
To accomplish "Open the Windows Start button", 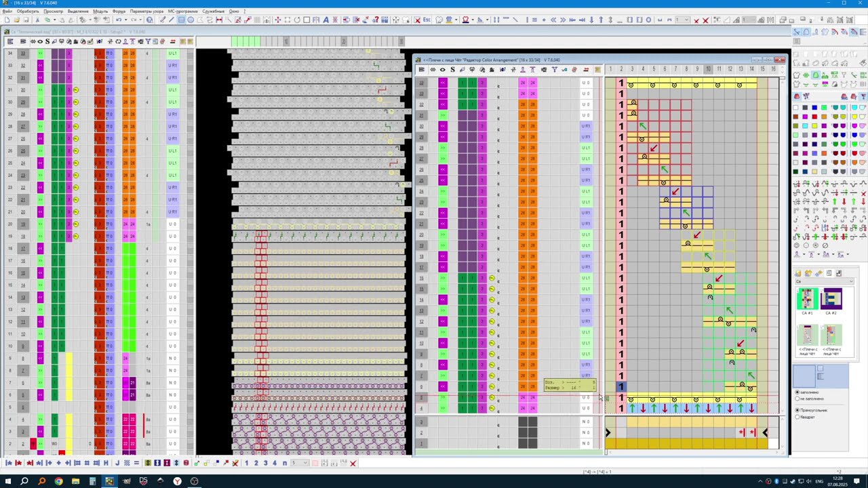I will click(x=7, y=481).
